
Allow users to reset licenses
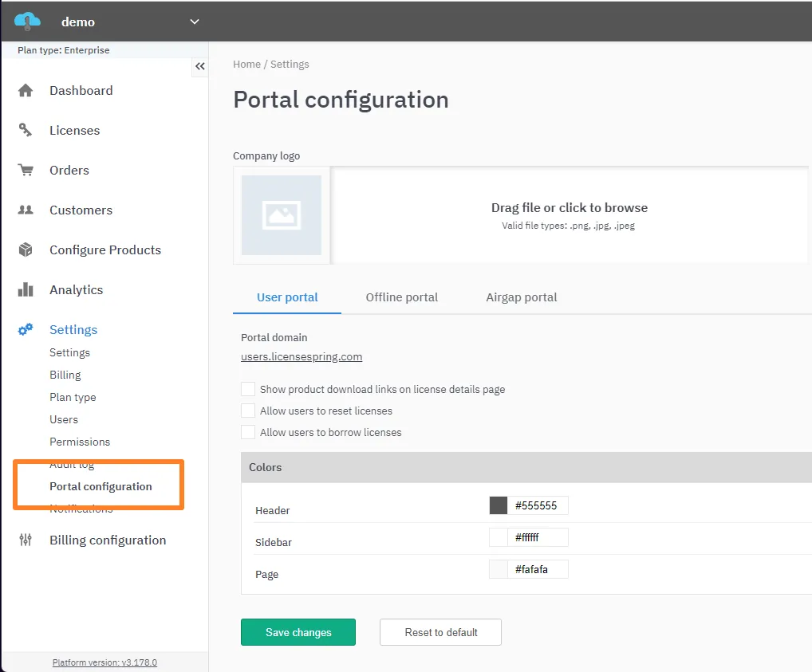[x=246, y=411]
